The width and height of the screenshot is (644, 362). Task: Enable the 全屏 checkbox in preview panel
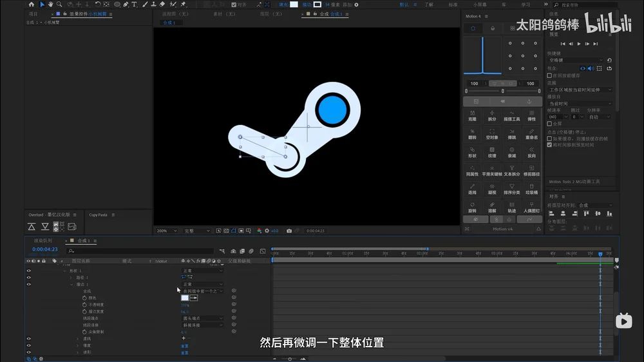pyautogui.click(x=549, y=124)
